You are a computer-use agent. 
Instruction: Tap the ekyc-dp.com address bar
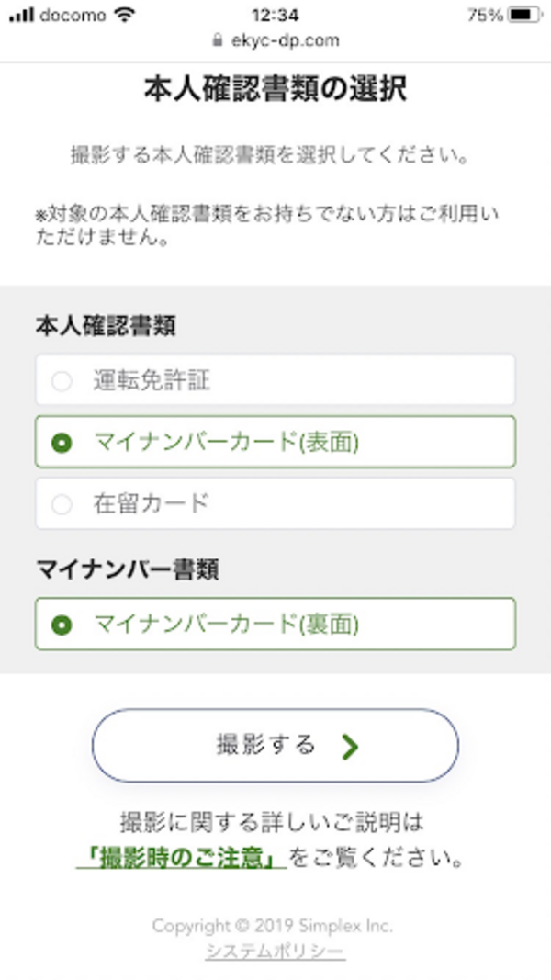click(x=285, y=40)
